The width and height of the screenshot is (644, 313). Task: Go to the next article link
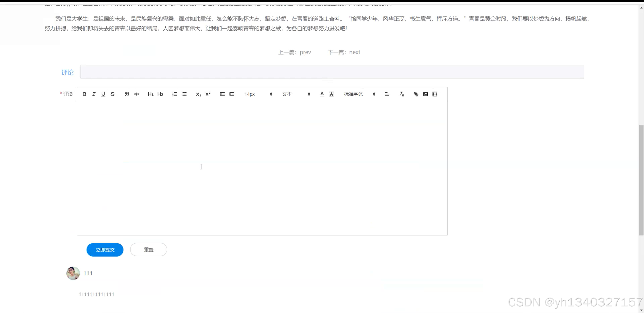354,52
